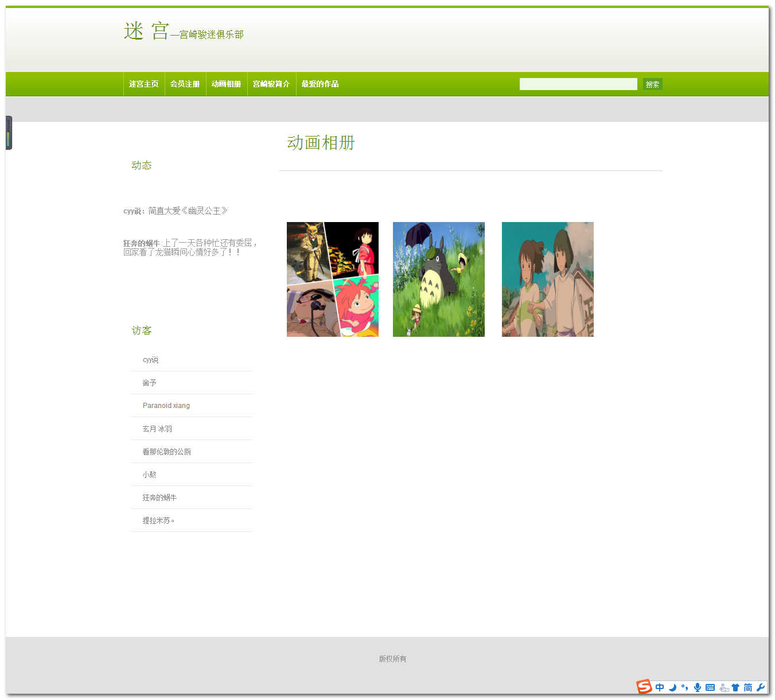
Task: Toggle the punctuation mode icon in IME bar
Action: pos(684,687)
